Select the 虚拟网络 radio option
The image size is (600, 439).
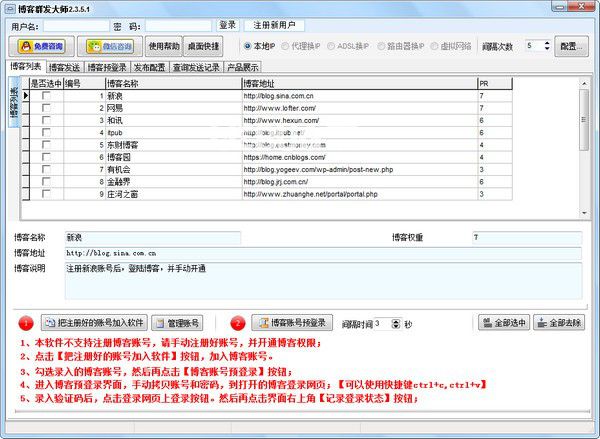click(x=451, y=46)
